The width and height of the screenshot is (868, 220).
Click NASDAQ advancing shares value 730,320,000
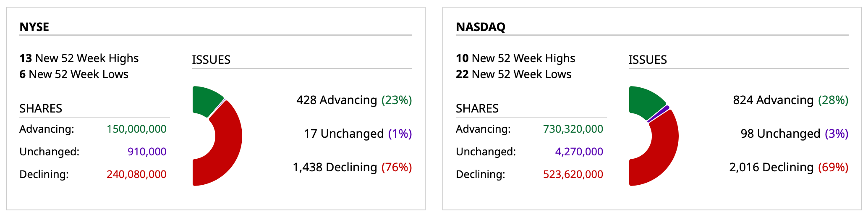click(x=573, y=129)
